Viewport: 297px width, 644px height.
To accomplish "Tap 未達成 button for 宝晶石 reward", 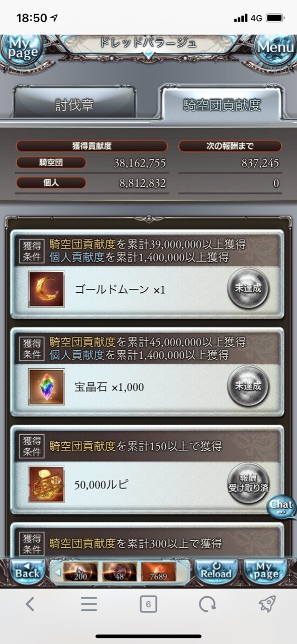I will pos(248,386).
